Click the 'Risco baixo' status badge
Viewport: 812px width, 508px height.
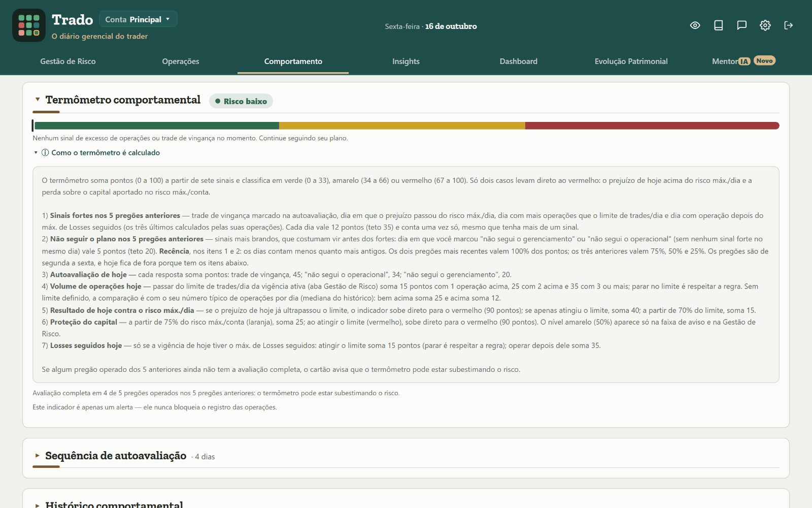point(241,101)
